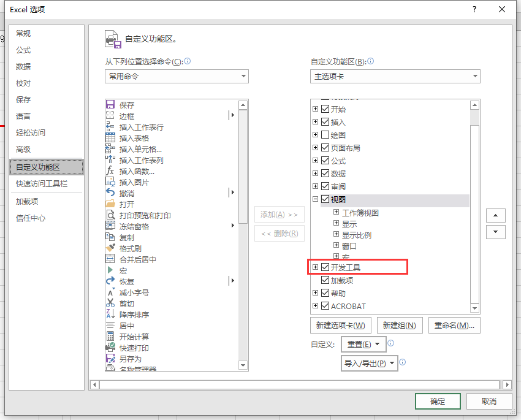521x420 pixels.
Task: Click the move-up arrow button
Action: [495, 216]
